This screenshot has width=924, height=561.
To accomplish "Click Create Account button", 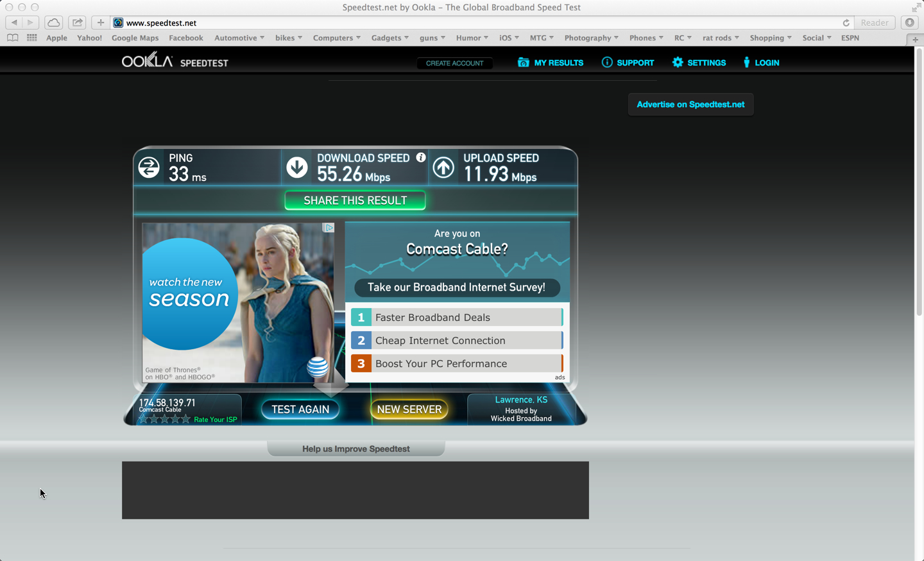I will [455, 63].
